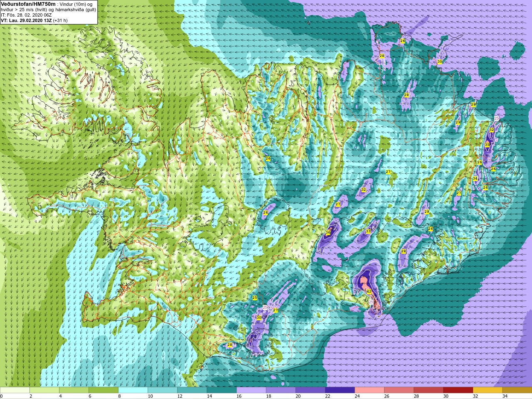Click the light green 2–4 m/s legend swatch
Viewport: 532px width, 399px height.
(44, 390)
